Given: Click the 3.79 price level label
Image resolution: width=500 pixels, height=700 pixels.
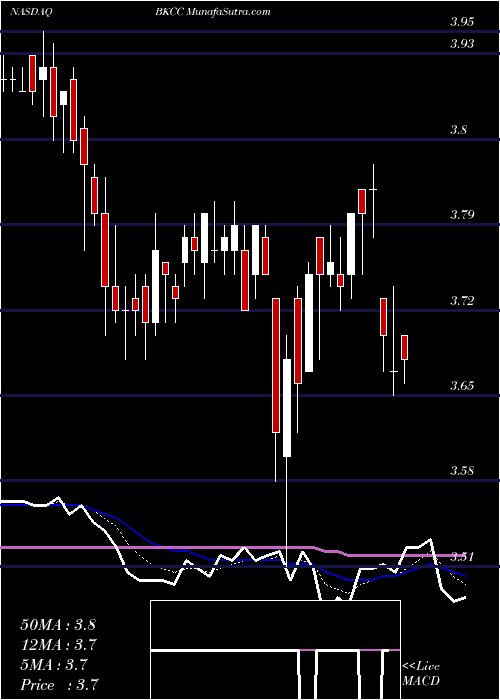Looking at the screenshot, I should pos(462,215).
